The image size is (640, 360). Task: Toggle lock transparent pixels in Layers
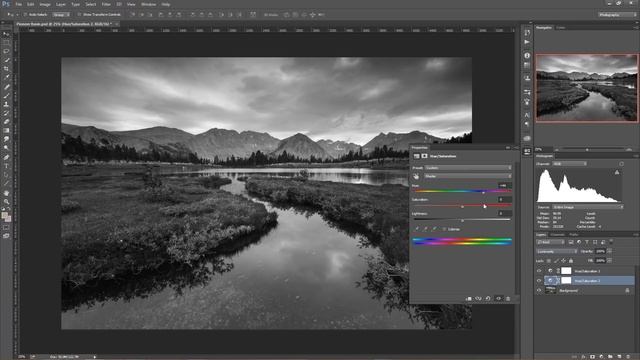click(549, 260)
